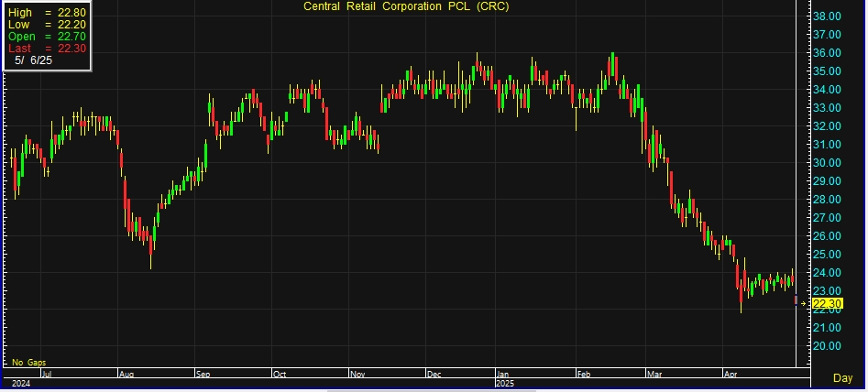Click the Central Retail Corporation PCL (CRC) title
Viewport: 868px width, 392px height.
point(406,6)
